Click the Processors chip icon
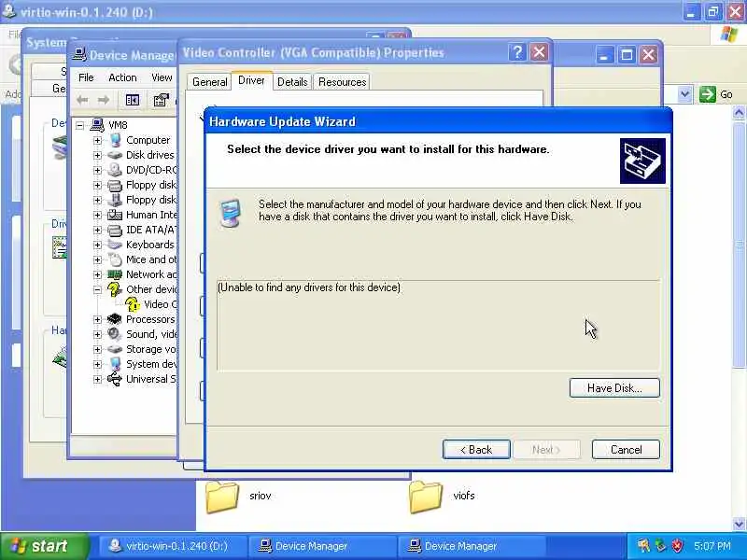This screenshot has width=747, height=560. 115,319
